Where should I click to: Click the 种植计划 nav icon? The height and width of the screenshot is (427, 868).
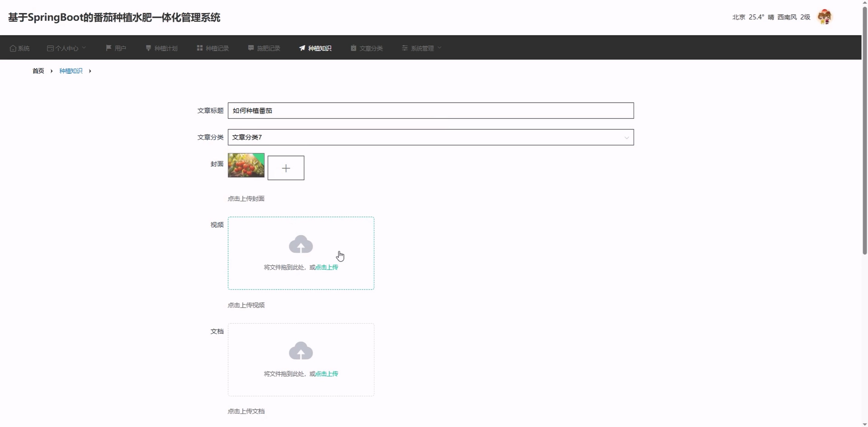click(148, 48)
